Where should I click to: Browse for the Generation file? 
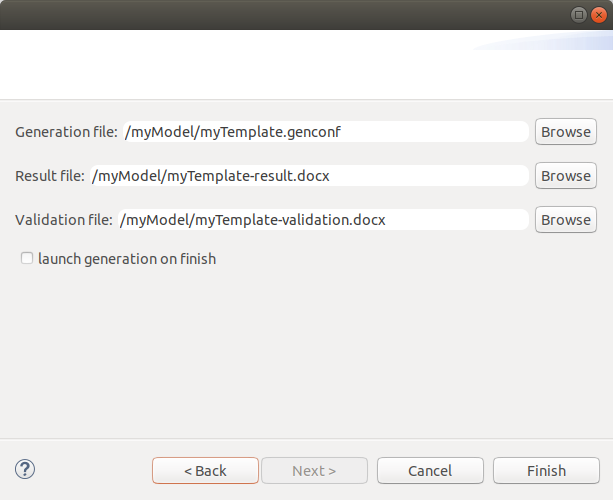565,132
